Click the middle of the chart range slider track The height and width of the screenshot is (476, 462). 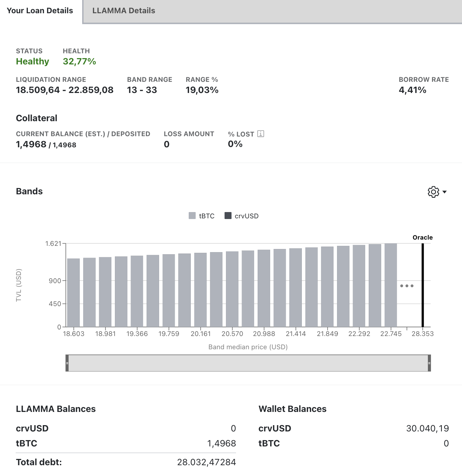(x=248, y=363)
